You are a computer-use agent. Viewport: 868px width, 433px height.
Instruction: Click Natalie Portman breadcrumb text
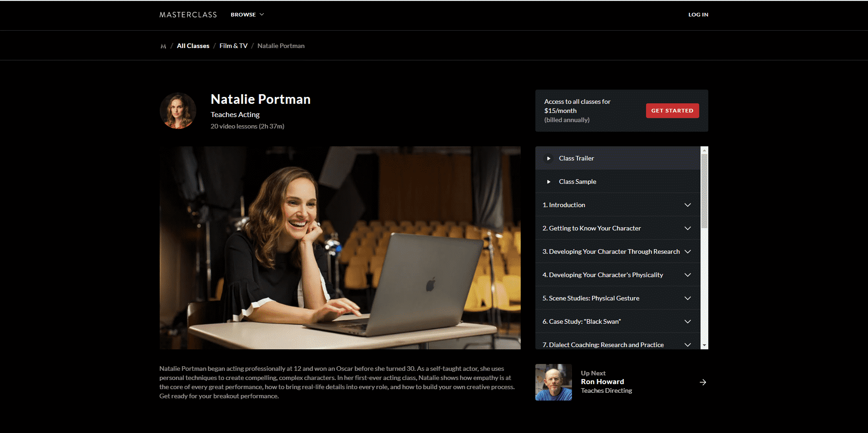tap(281, 46)
